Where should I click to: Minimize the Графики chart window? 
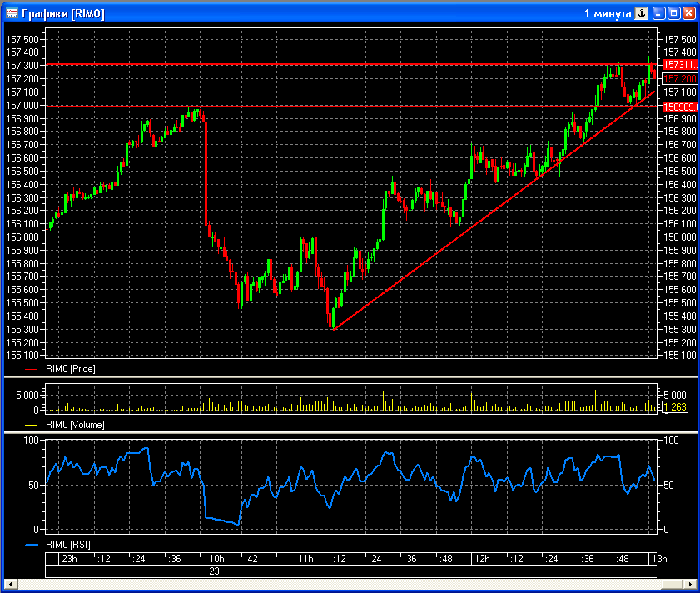pos(659,13)
